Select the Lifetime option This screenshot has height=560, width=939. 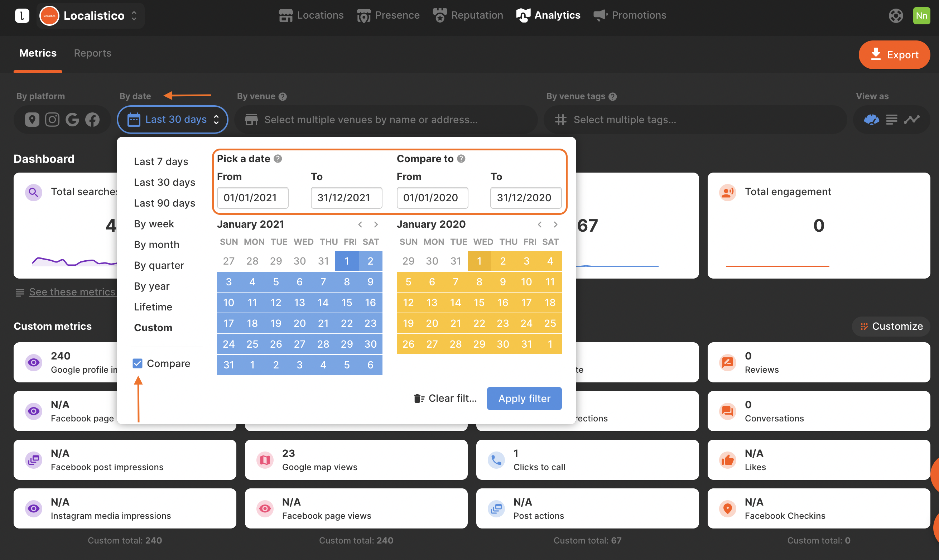click(x=153, y=307)
